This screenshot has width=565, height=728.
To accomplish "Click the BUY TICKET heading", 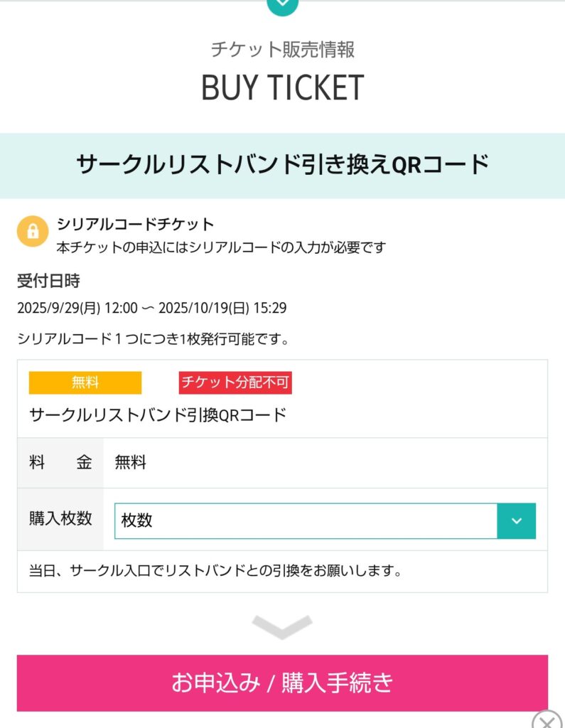I will point(282,87).
